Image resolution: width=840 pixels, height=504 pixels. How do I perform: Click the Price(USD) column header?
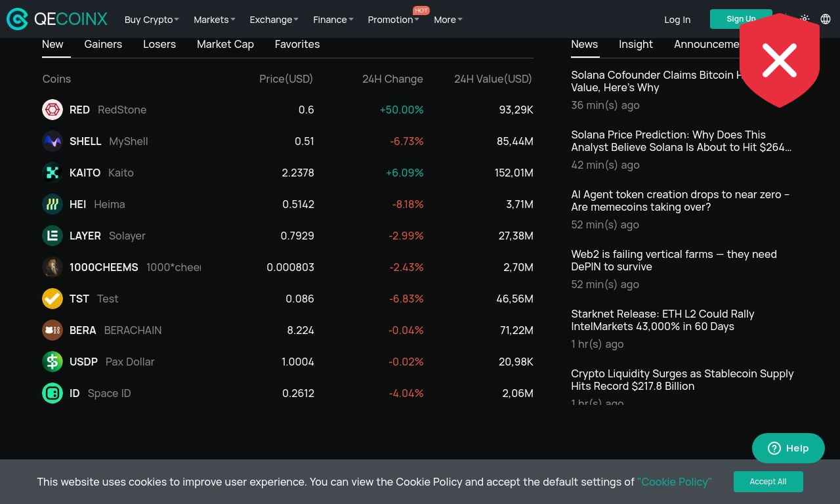[286, 79]
